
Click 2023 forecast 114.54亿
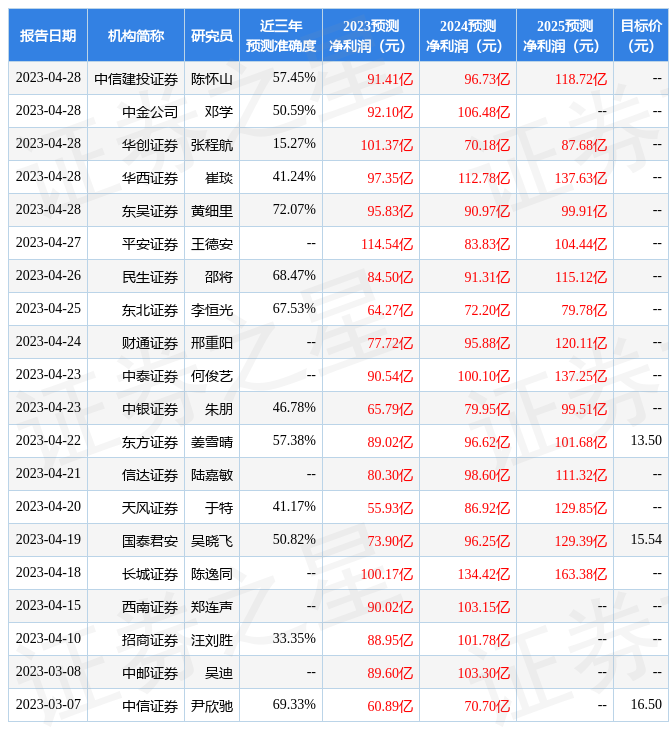[387, 244]
